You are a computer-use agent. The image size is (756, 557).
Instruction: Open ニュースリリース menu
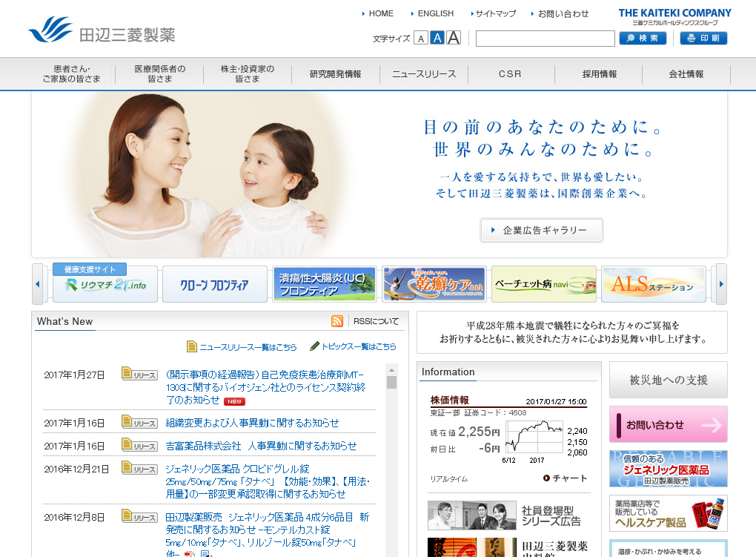424,74
